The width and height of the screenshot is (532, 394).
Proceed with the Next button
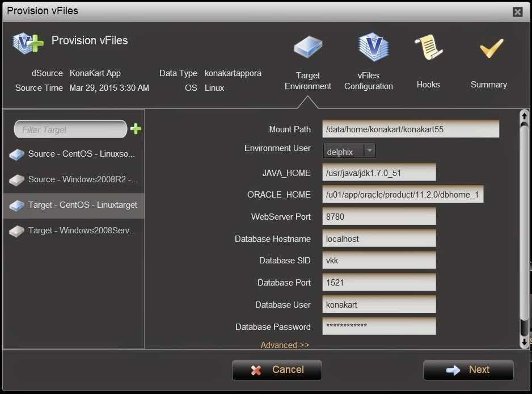[x=468, y=370]
